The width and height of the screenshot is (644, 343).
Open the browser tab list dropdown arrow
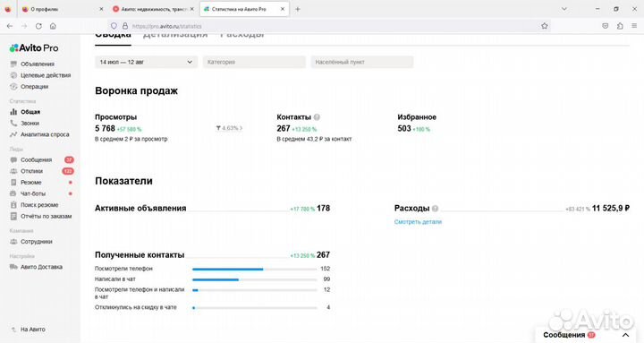pos(564,9)
